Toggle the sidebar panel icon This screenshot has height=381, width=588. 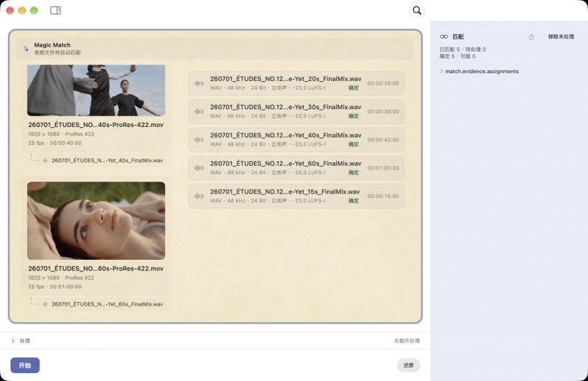click(55, 10)
